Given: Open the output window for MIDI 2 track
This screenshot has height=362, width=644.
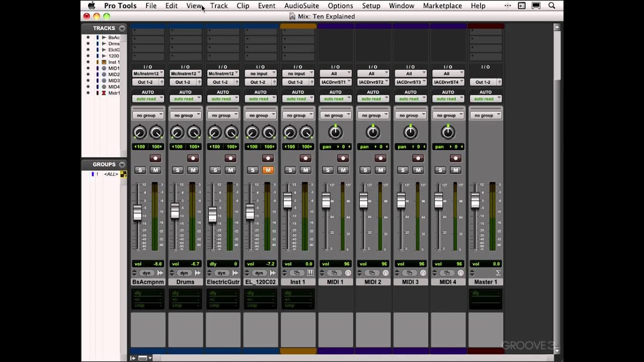Looking at the screenshot, I should pos(372,273).
